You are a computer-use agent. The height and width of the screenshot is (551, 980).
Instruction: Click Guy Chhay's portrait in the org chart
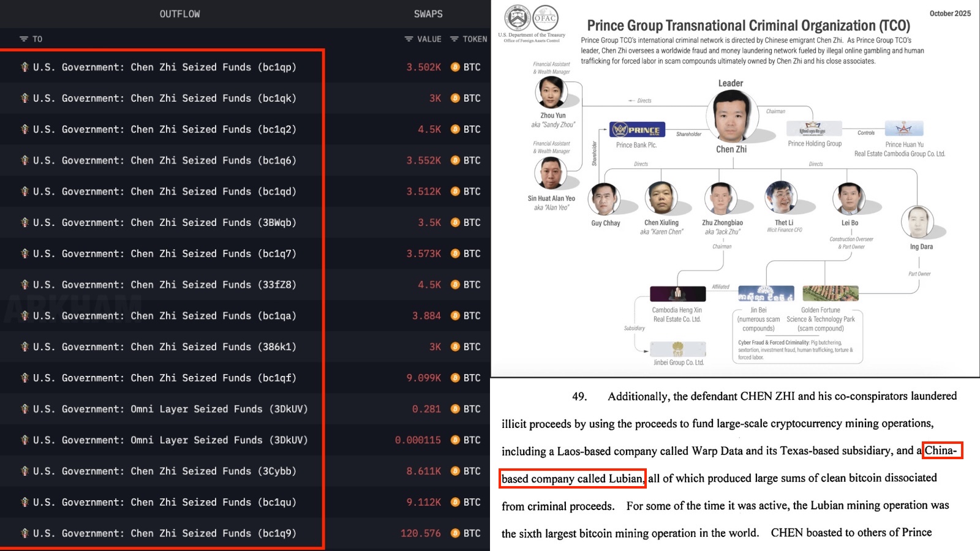point(605,199)
